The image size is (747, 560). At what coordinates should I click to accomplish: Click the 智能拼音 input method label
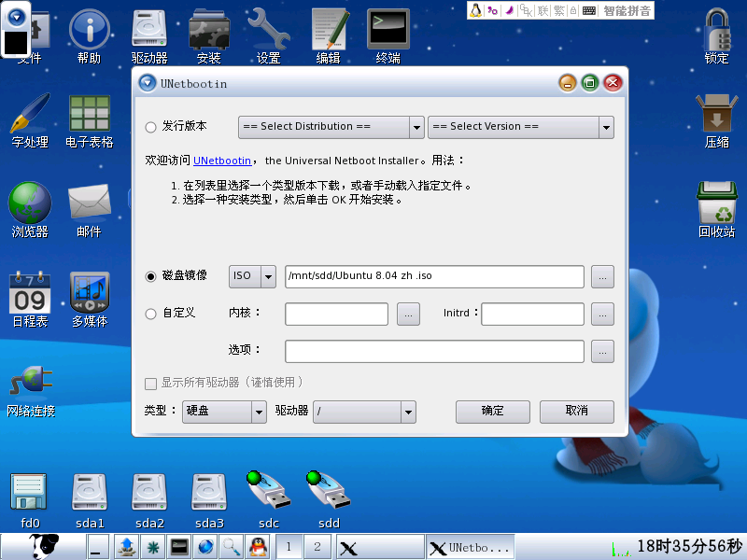(627, 10)
